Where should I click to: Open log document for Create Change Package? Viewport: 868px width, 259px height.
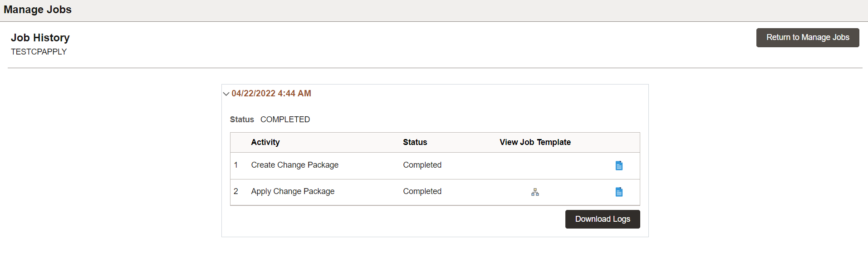coord(619,165)
